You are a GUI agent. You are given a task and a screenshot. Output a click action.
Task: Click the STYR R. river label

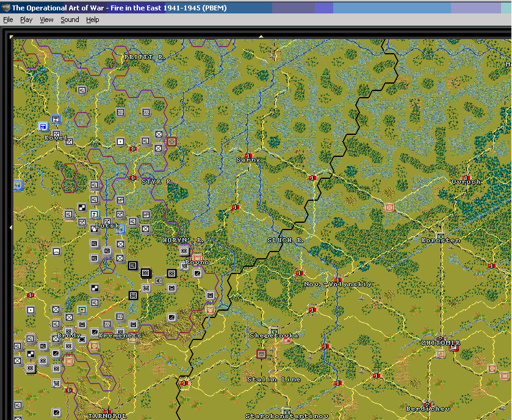pos(157,181)
